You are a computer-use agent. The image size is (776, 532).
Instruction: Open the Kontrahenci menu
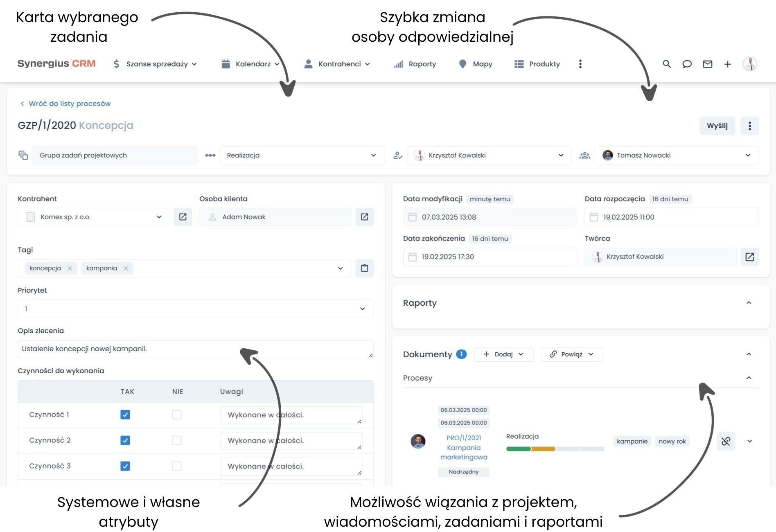[340, 64]
